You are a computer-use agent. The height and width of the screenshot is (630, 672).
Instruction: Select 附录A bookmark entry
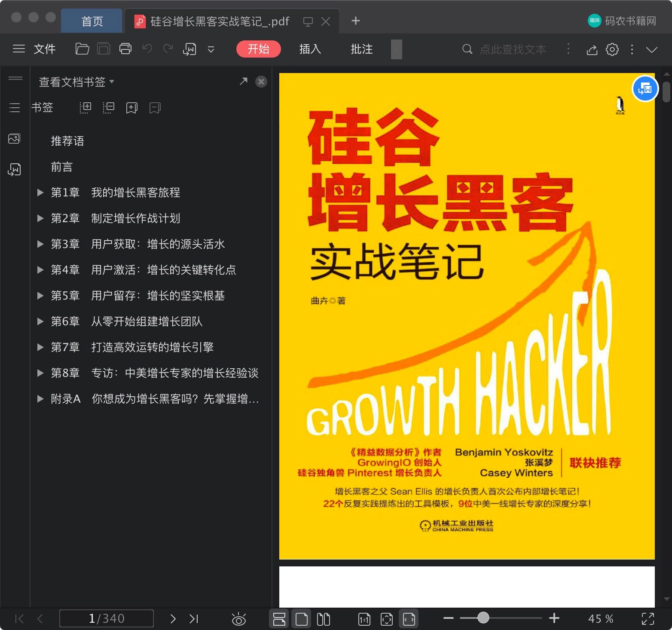pos(155,399)
